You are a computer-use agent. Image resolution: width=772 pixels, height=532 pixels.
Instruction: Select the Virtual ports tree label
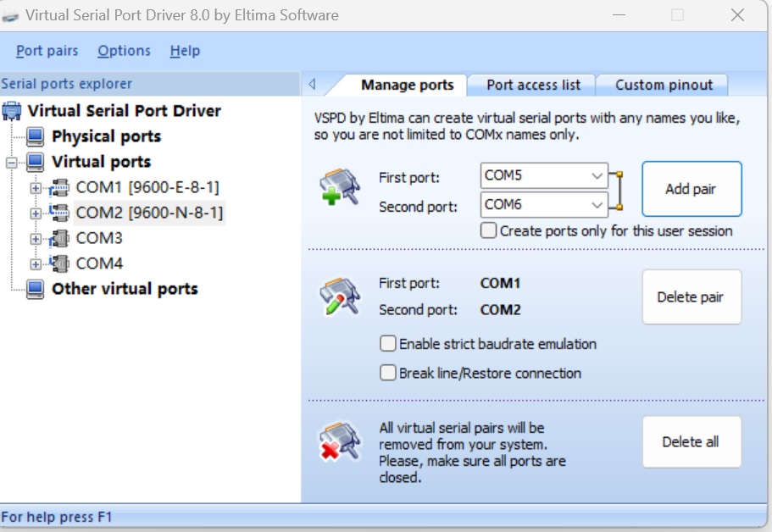[102, 162]
